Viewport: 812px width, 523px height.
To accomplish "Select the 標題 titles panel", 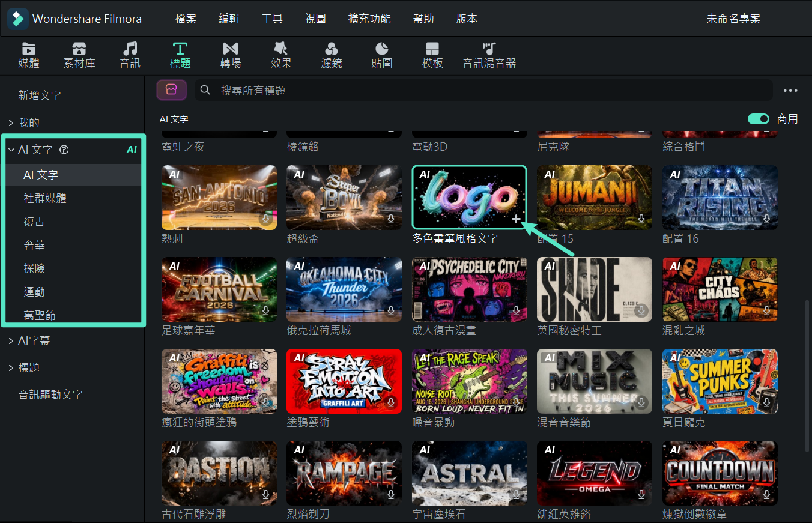I will click(x=180, y=55).
